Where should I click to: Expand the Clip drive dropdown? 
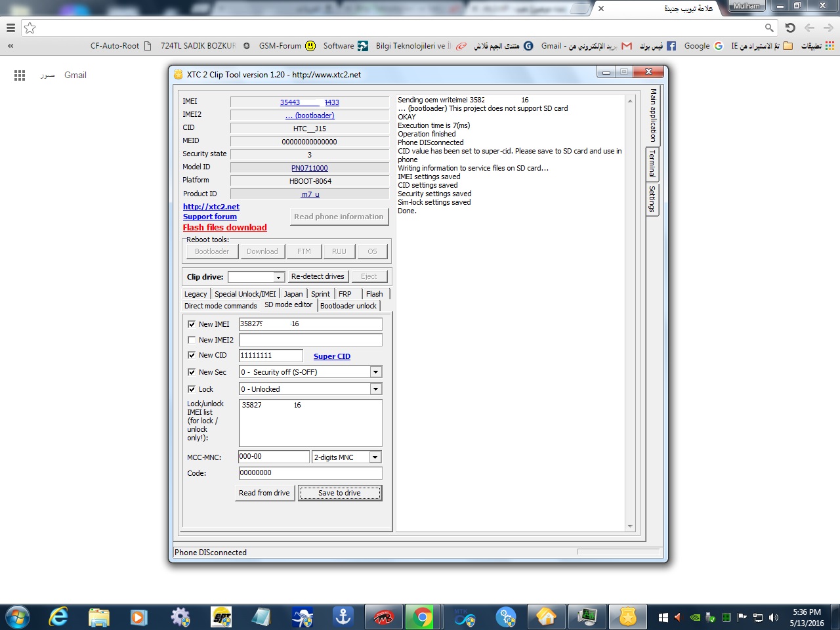(x=278, y=277)
